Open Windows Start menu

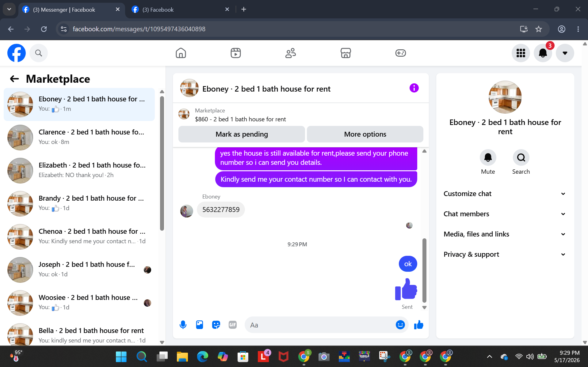[x=121, y=357]
